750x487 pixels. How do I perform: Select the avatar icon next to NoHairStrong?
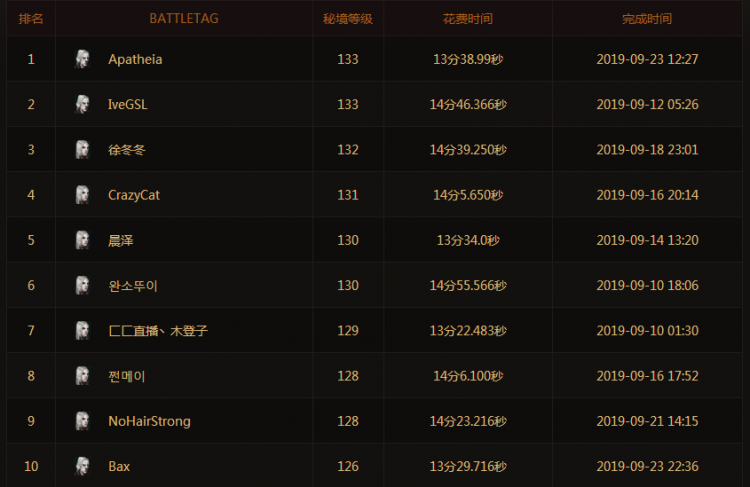pyautogui.click(x=82, y=421)
